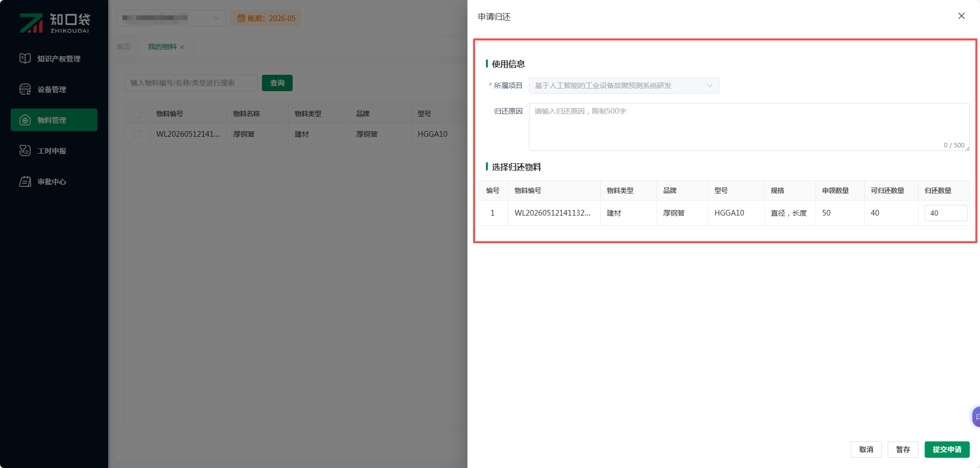Expand the organization selector in top bar

[x=171, y=18]
